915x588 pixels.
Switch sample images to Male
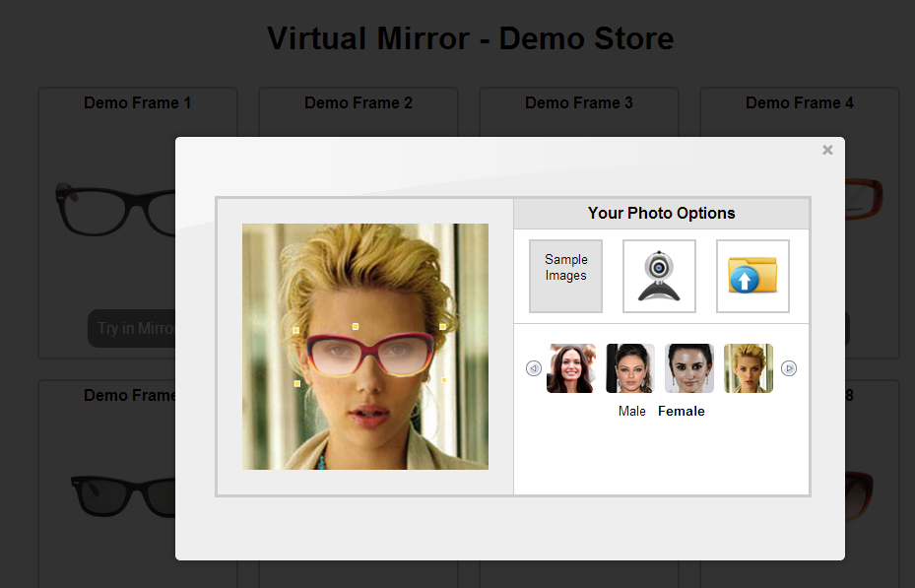click(x=632, y=412)
